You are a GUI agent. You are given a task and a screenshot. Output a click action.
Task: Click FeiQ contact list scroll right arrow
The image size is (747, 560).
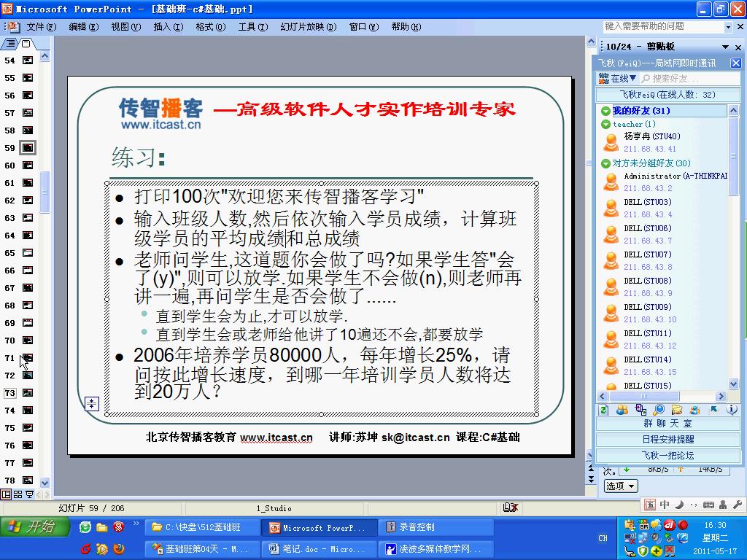click(721, 396)
